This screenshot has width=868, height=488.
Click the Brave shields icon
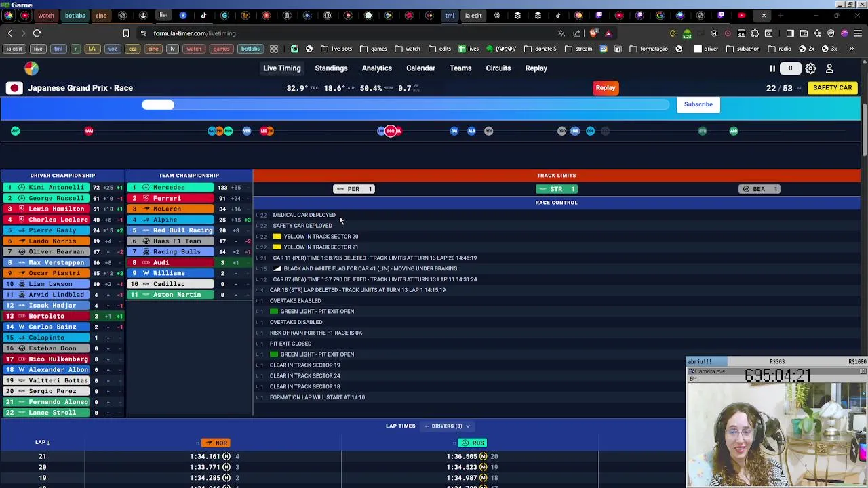coord(593,33)
